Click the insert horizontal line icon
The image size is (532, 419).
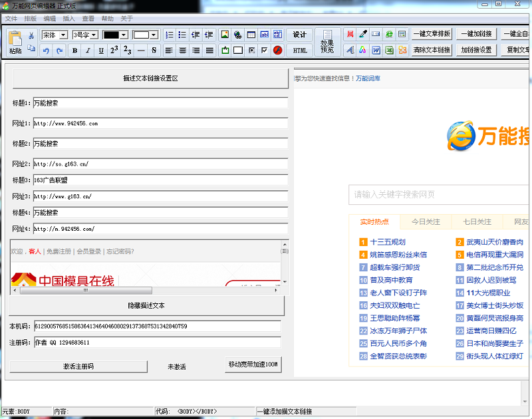pyautogui.click(x=140, y=51)
